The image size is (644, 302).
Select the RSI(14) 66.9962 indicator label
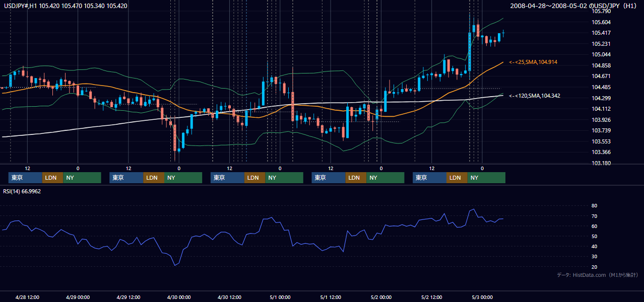(x=22, y=191)
